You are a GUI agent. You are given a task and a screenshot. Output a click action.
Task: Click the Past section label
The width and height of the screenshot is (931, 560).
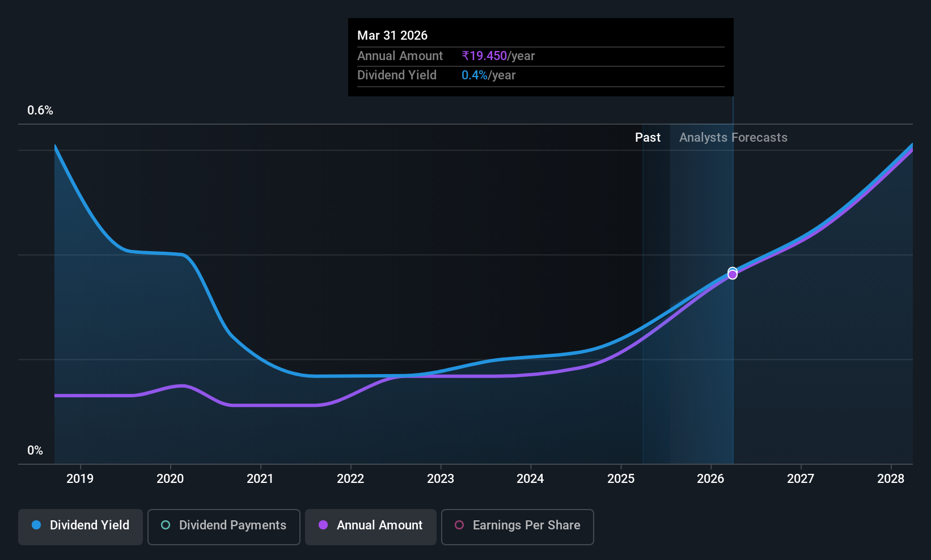[x=648, y=138]
